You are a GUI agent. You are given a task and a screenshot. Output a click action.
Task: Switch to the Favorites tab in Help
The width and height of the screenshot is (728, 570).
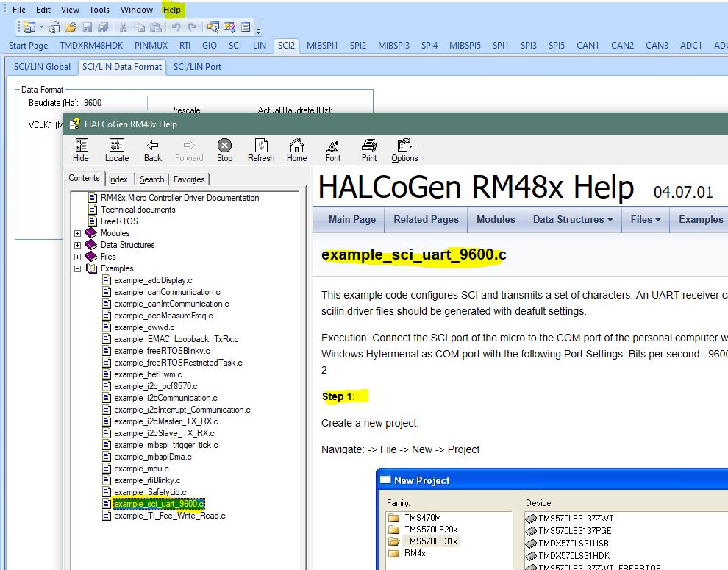coord(189,179)
